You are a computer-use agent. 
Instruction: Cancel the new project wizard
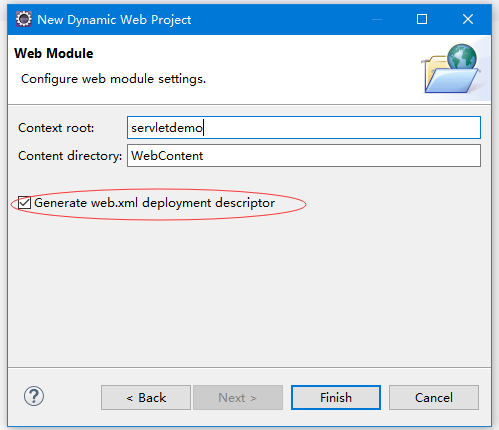tap(434, 398)
